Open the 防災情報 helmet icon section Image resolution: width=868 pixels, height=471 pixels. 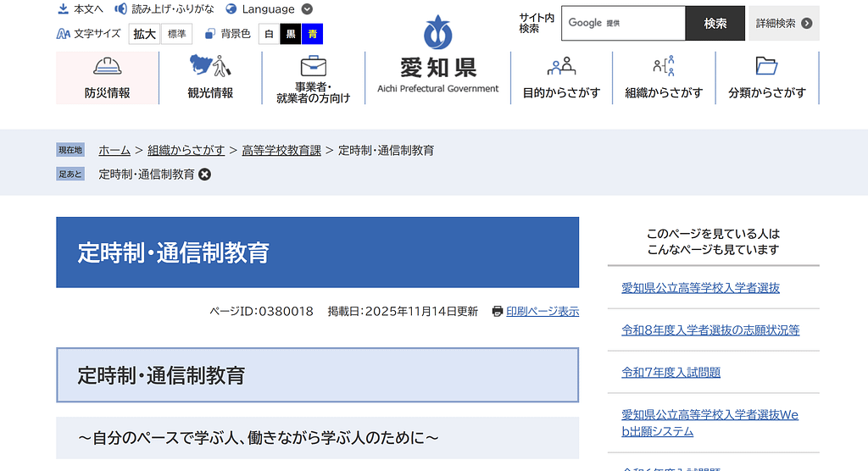click(x=108, y=67)
